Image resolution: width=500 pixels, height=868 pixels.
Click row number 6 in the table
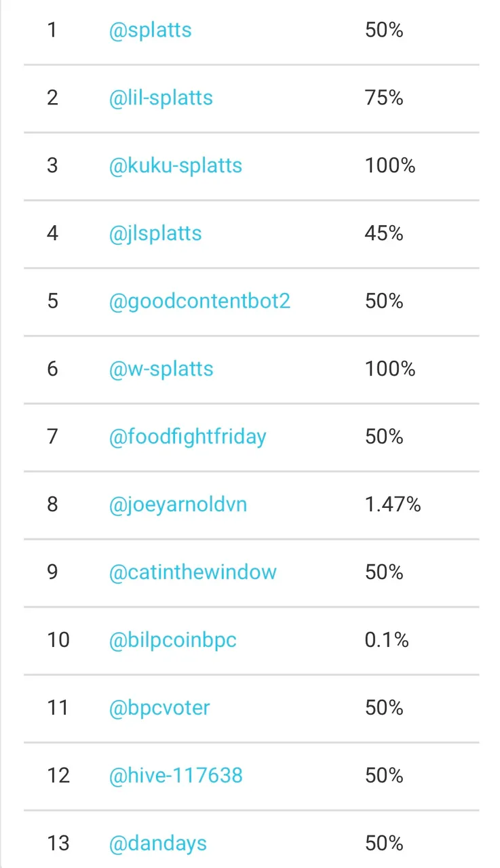tap(52, 369)
